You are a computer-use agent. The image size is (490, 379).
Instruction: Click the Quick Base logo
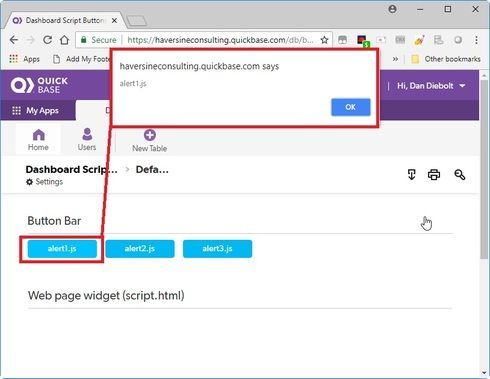click(39, 85)
